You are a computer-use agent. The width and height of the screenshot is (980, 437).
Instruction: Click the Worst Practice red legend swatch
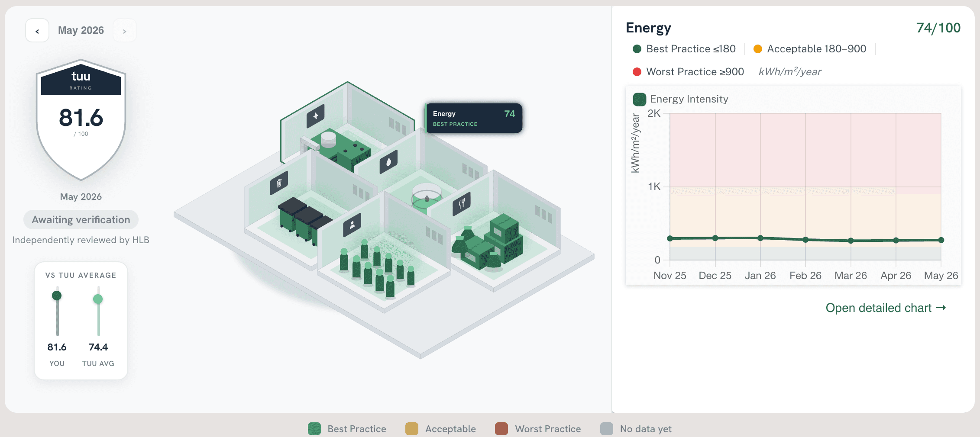point(501,429)
